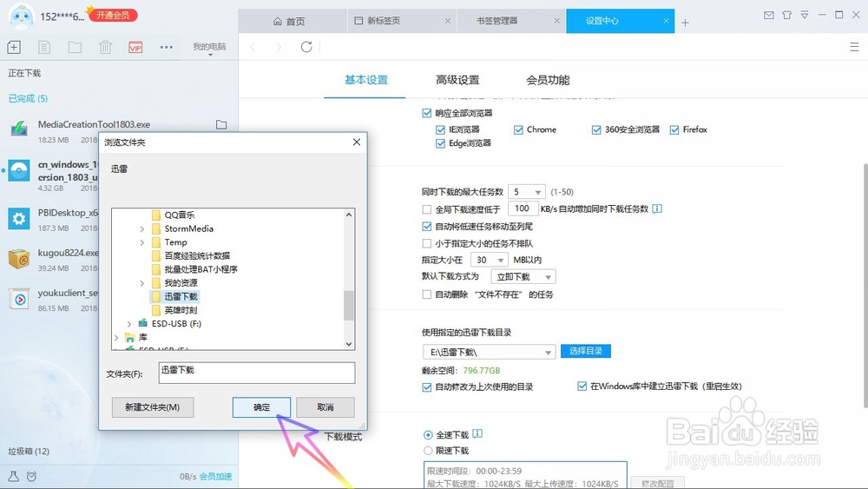
Task: Open the red VIP icon
Action: pos(135,47)
